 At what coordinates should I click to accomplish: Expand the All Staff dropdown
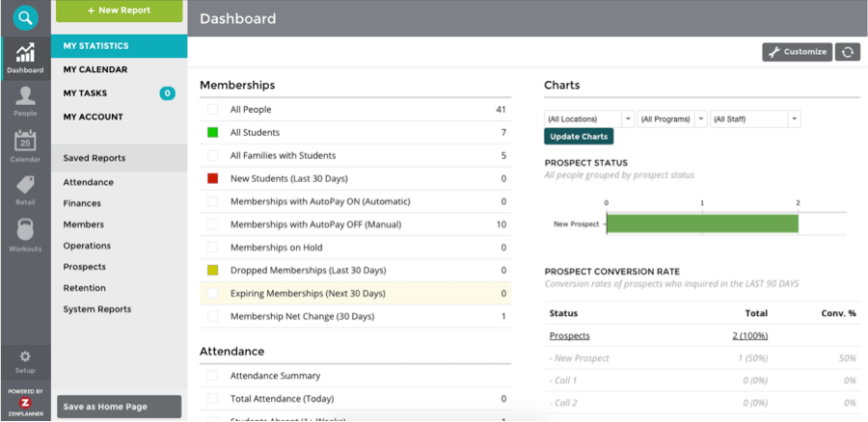point(755,119)
